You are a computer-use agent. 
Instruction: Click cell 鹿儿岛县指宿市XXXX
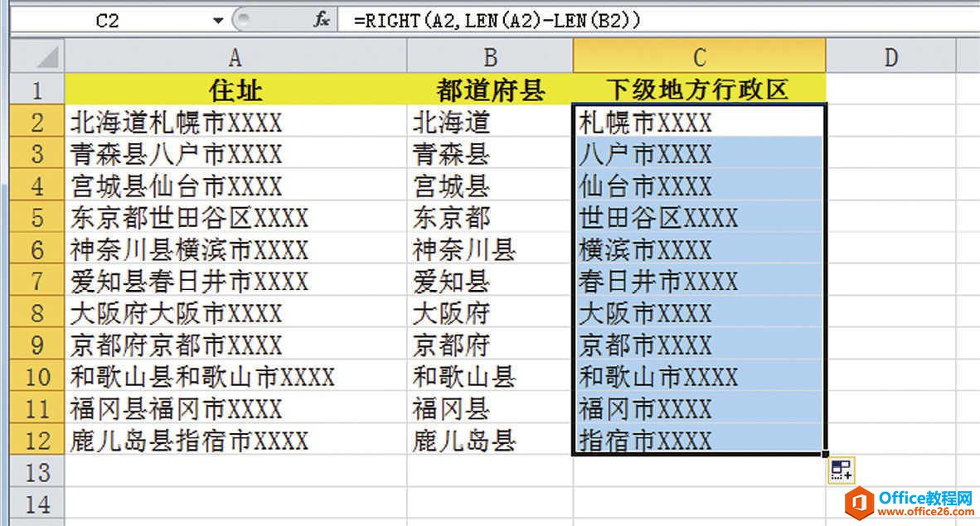click(x=235, y=440)
